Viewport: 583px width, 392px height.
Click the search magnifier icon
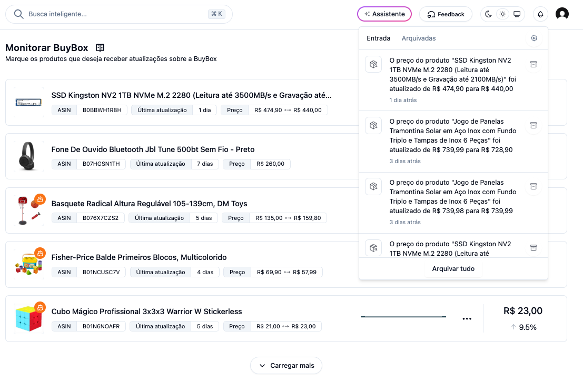click(18, 14)
